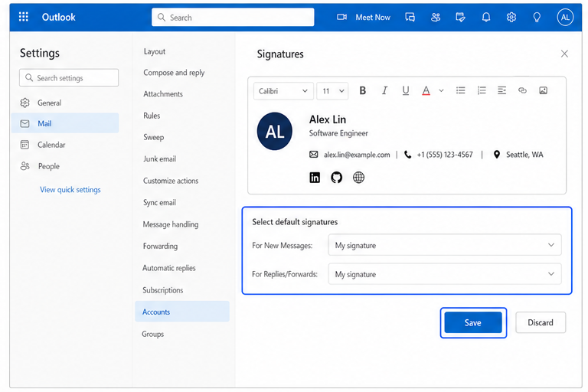The width and height of the screenshot is (588, 392).
Task: Insert a hyperlink in the signature
Action: [522, 90]
